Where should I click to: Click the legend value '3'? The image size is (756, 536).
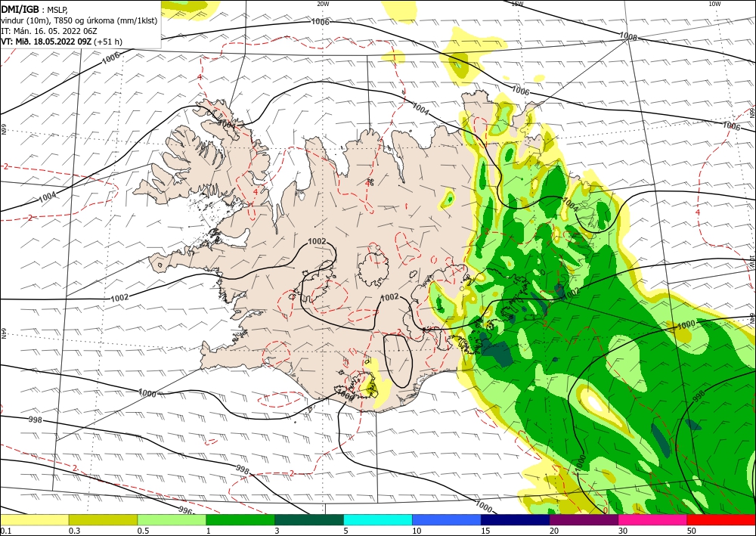coord(277,531)
